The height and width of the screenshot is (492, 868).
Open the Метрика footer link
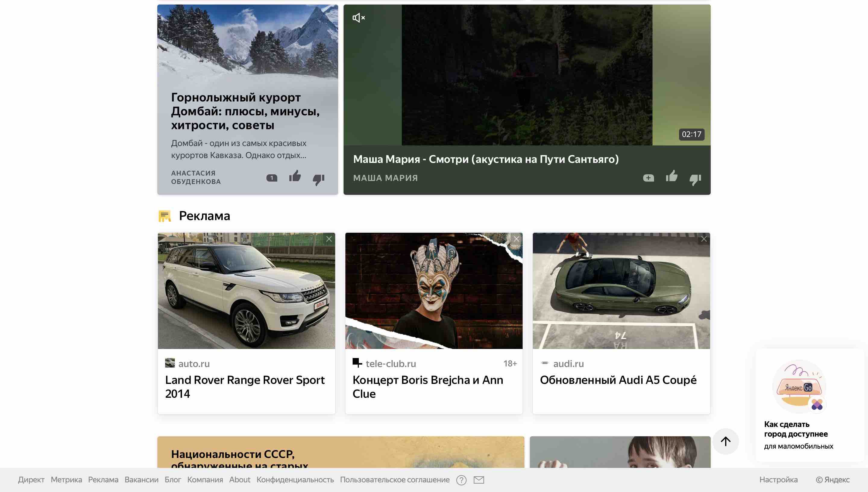66,480
